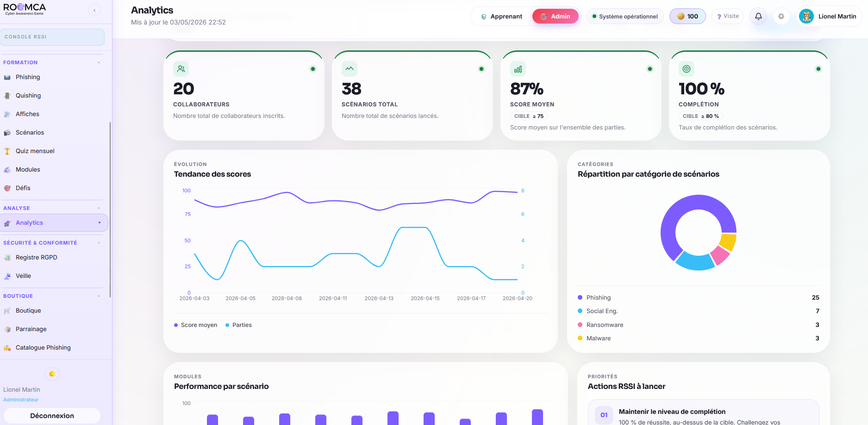This screenshot has width=868, height=425.
Task: Click the CIBLE ≥ 75 badge
Action: click(x=529, y=116)
